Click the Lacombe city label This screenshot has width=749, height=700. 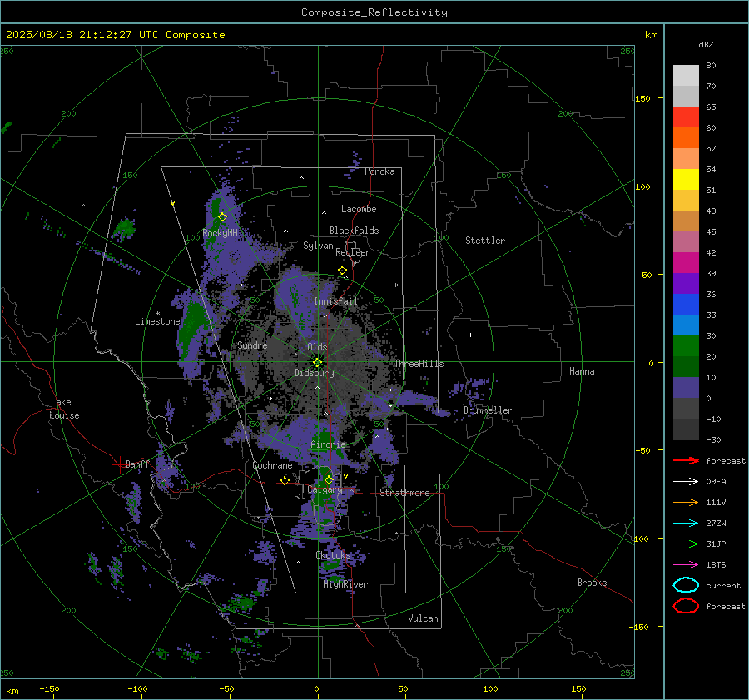tap(359, 209)
